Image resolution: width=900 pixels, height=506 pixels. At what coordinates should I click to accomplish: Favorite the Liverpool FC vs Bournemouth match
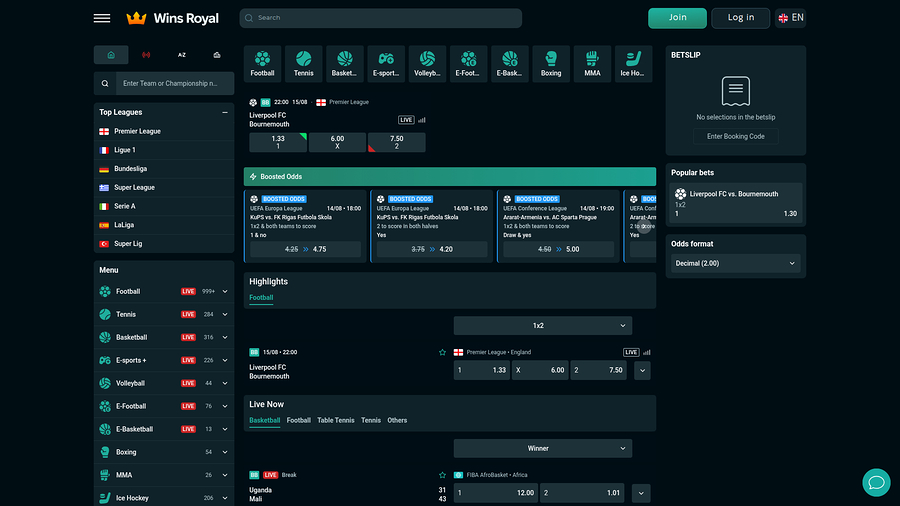click(x=442, y=352)
